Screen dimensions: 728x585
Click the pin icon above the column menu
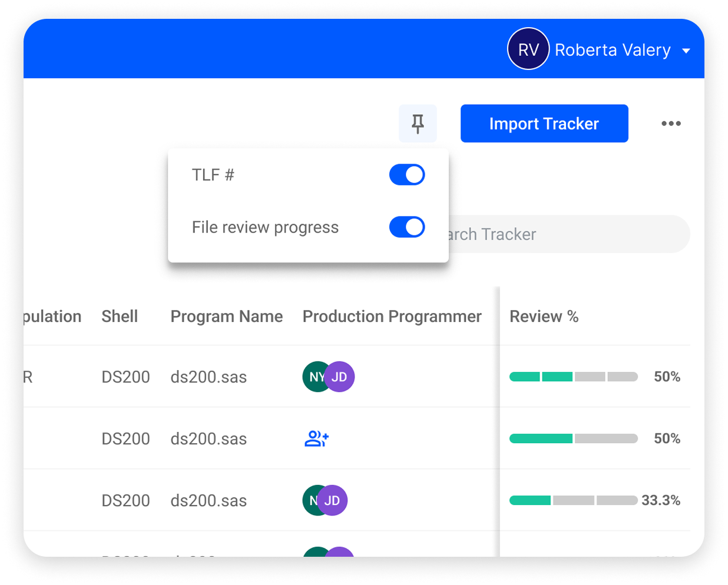[418, 123]
